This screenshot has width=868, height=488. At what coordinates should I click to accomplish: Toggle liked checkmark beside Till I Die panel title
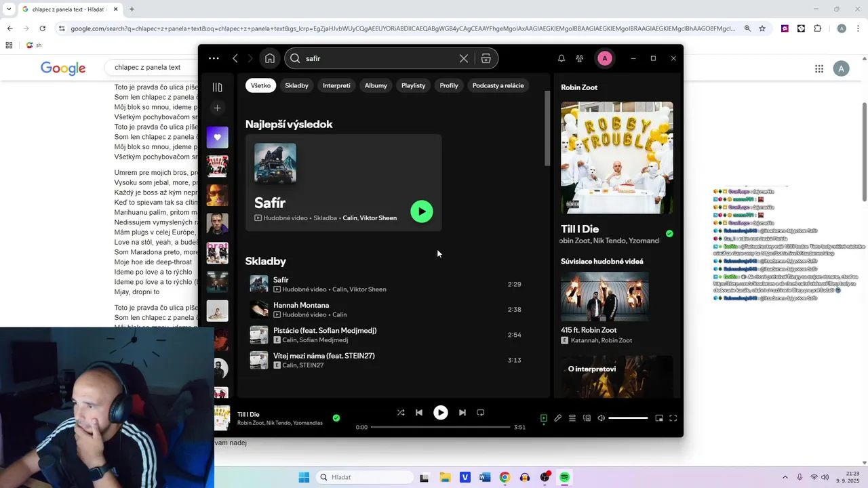click(x=669, y=234)
